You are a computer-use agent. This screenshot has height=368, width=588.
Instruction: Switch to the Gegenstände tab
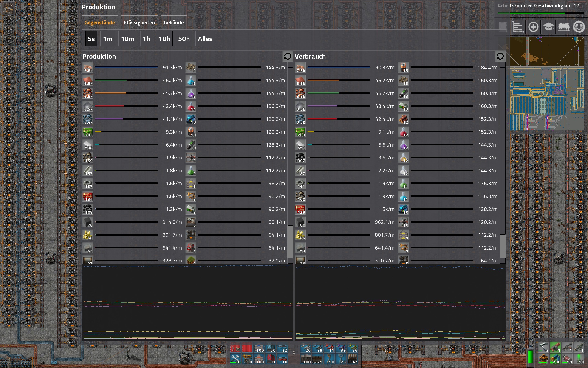[x=100, y=23]
